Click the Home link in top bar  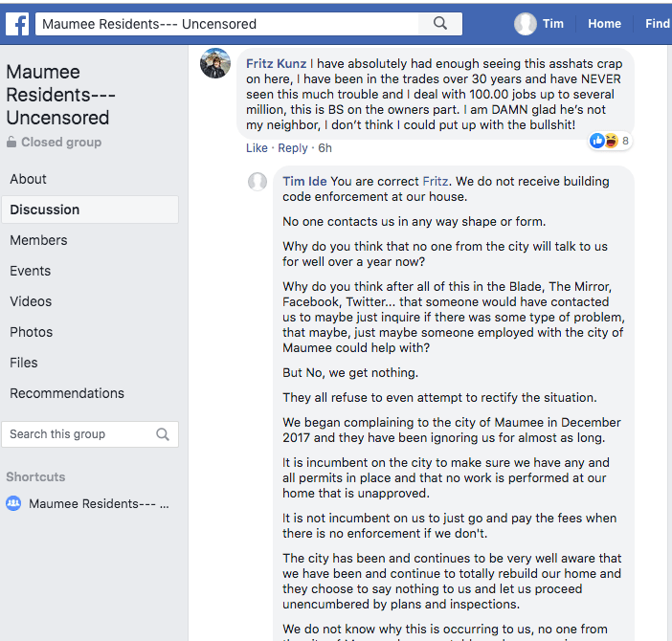(604, 24)
